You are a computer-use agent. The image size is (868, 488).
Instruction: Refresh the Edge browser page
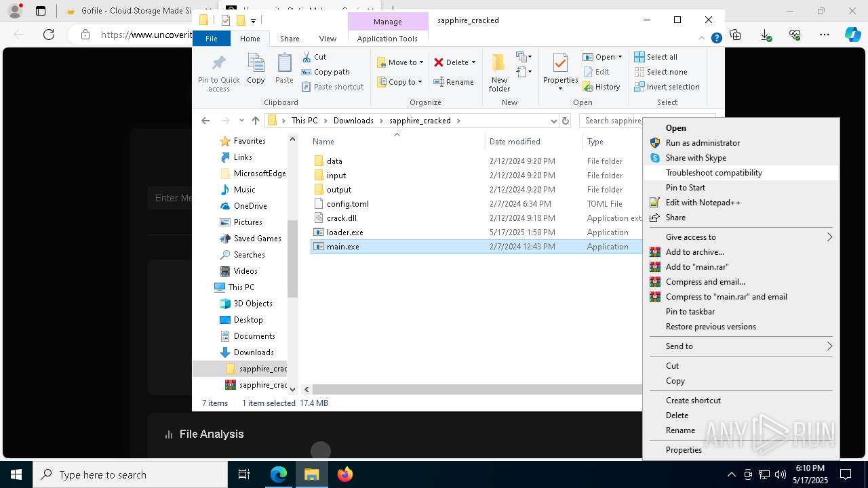(49, 35)
